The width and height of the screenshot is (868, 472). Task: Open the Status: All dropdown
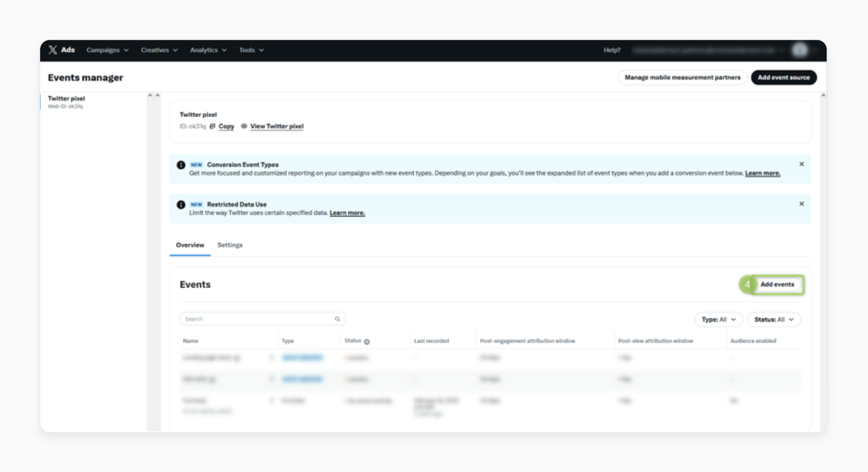coord(774,320)
